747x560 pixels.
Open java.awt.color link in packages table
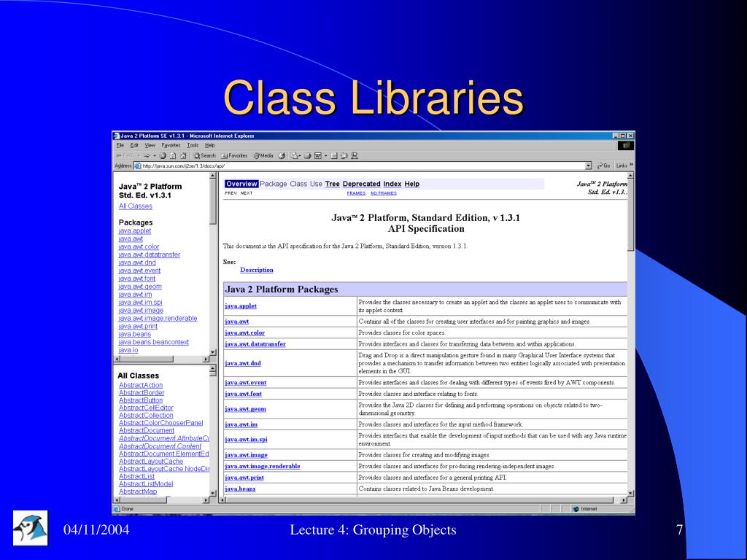245,332
